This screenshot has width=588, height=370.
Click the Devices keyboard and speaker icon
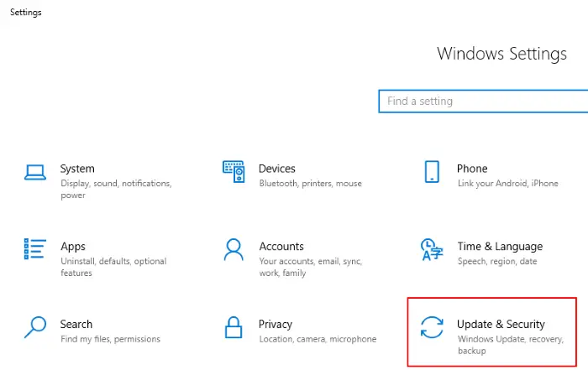(x=234, y=172)
